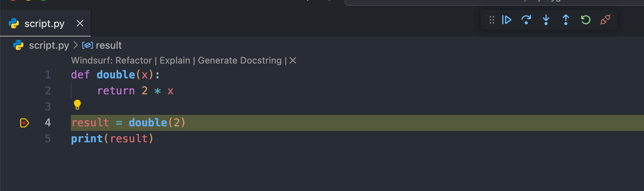Click Generate Docstring code lens
The image size is (644, 191).
pyautogui.click(x=240, y=60)
